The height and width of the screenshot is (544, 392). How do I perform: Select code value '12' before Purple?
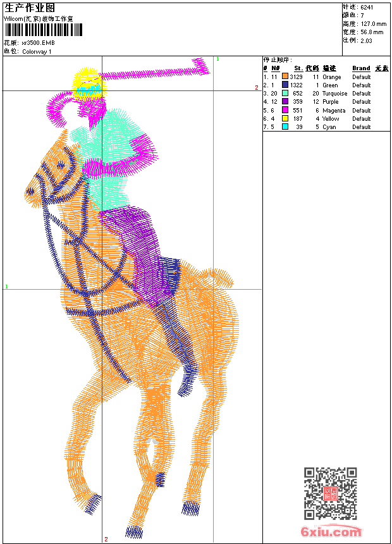click(x=315, y=102)
